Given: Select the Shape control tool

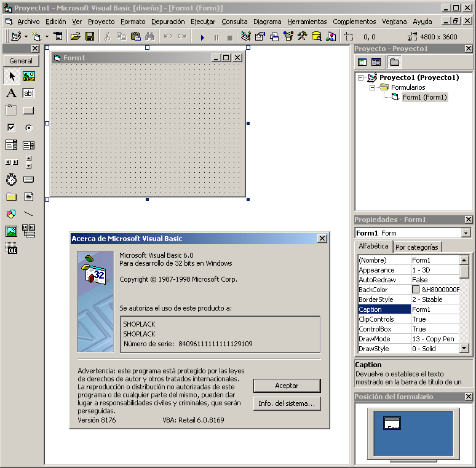Looking at the screenshot, I should coord(12,214).
